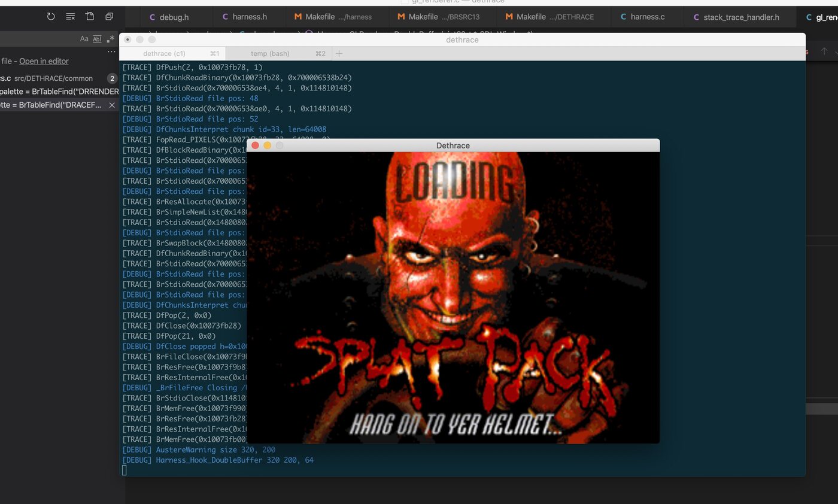
Task: Minimize the Dethrace game window
Action: [x=267, y=145]
